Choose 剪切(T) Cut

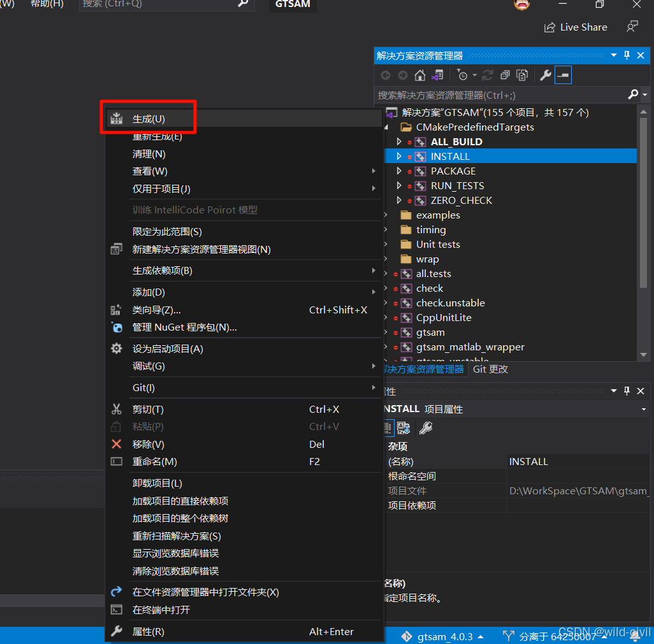[243, 410]
